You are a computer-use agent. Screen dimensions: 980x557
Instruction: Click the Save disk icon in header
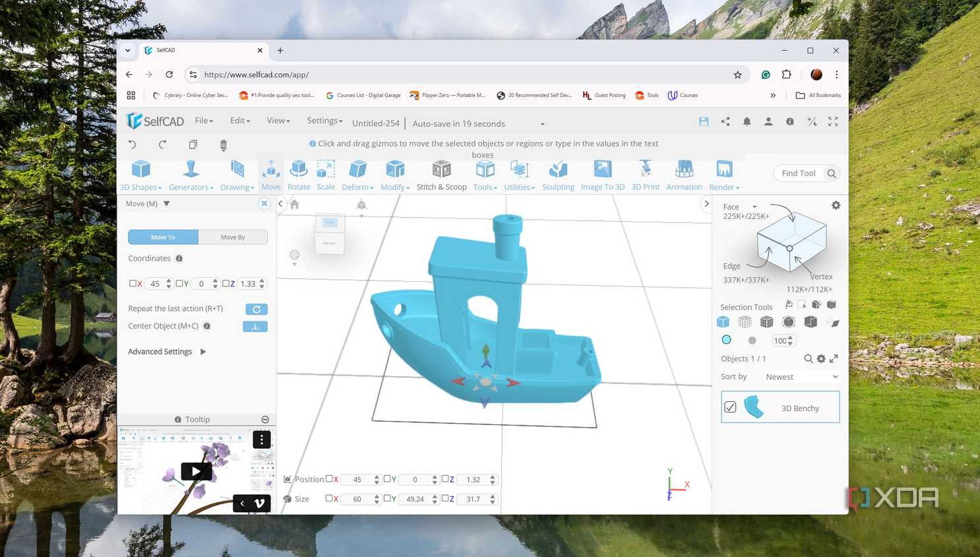pyautogui.click(x=704, y=121)
